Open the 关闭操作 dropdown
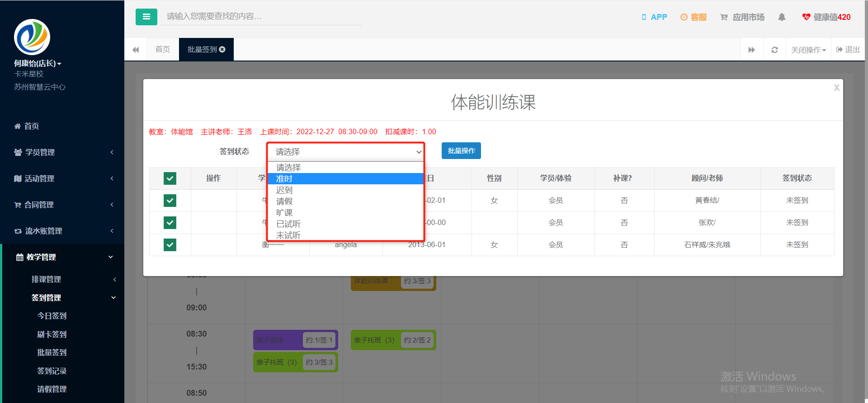Viewport: 868px width, 403px height. pyautogui.click(x=808, y=50)
